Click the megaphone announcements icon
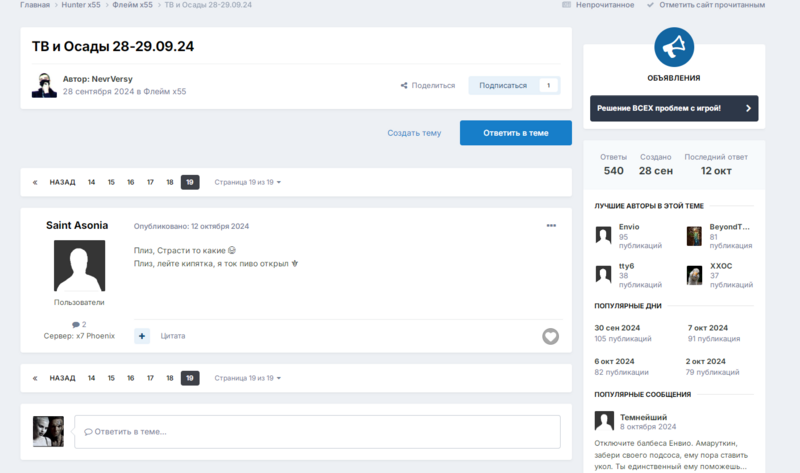 (673, 47)
